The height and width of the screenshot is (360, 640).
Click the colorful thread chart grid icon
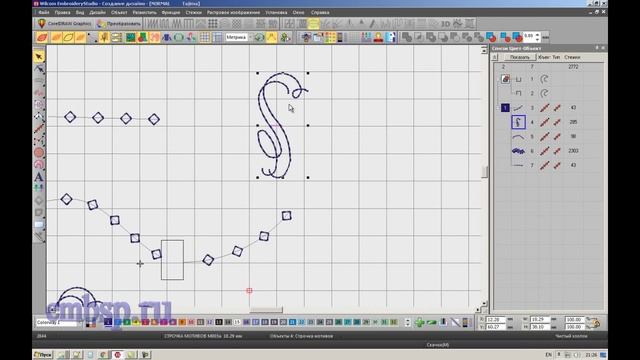tap(330, 38)
